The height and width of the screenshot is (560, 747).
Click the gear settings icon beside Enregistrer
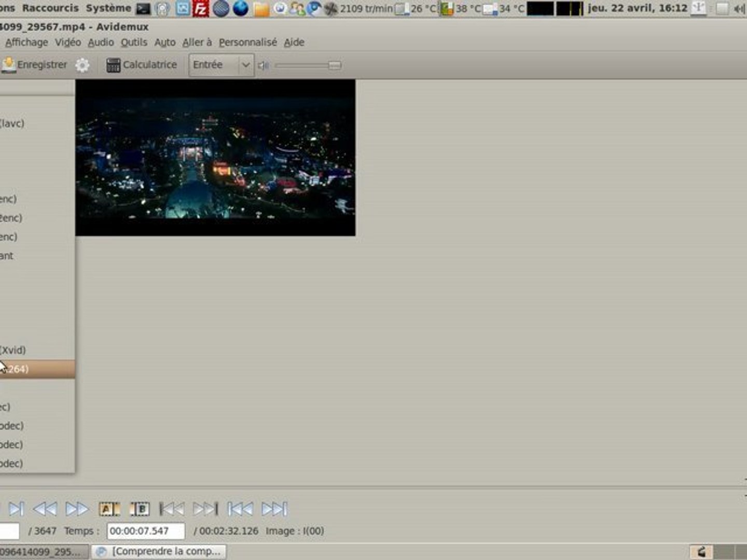(82, 65)
